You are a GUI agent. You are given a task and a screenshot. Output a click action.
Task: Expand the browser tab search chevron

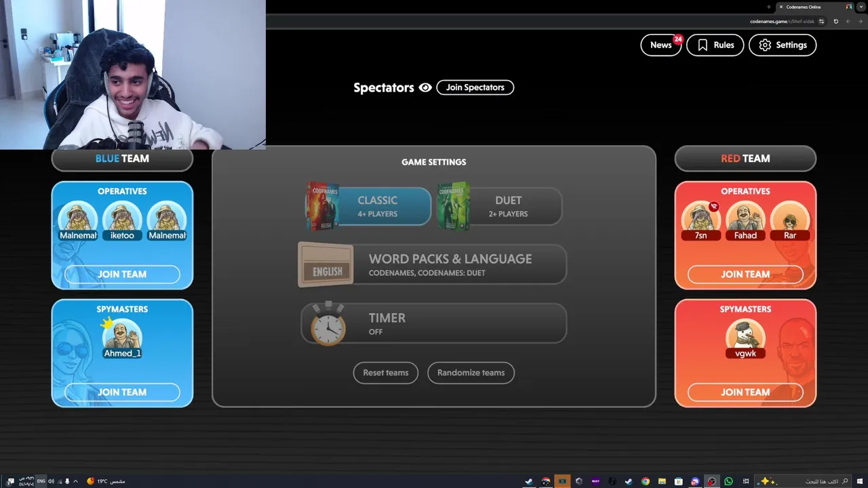(x=861, y=7)
